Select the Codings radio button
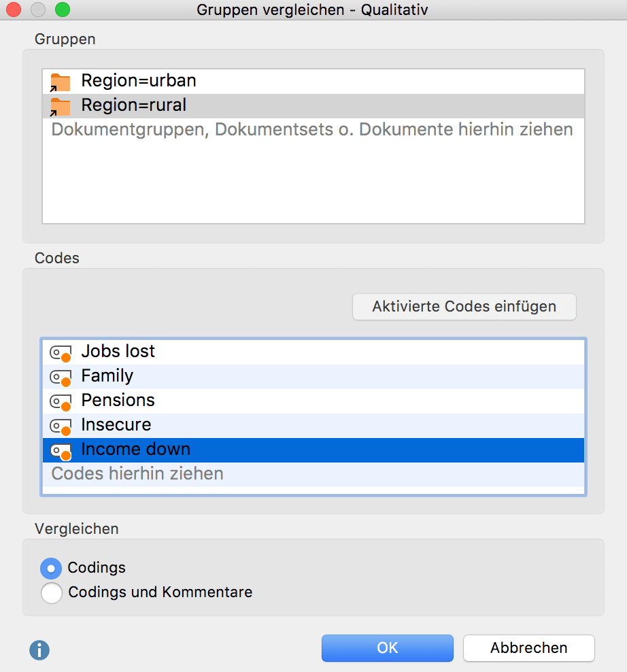 (x=51, y=568)
